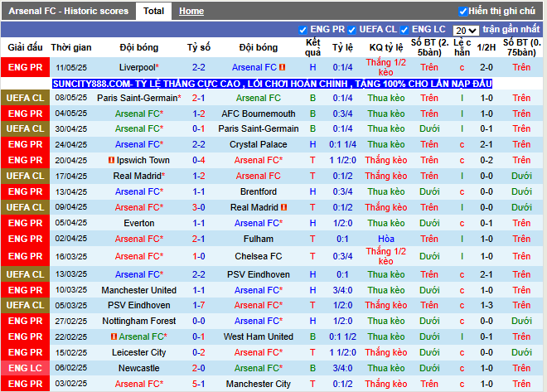Open Everton team link

[x=139, y=223]
